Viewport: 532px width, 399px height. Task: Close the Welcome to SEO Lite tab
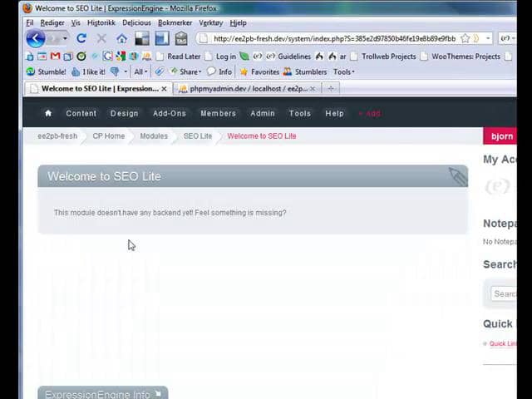click(x=165, y=89)
